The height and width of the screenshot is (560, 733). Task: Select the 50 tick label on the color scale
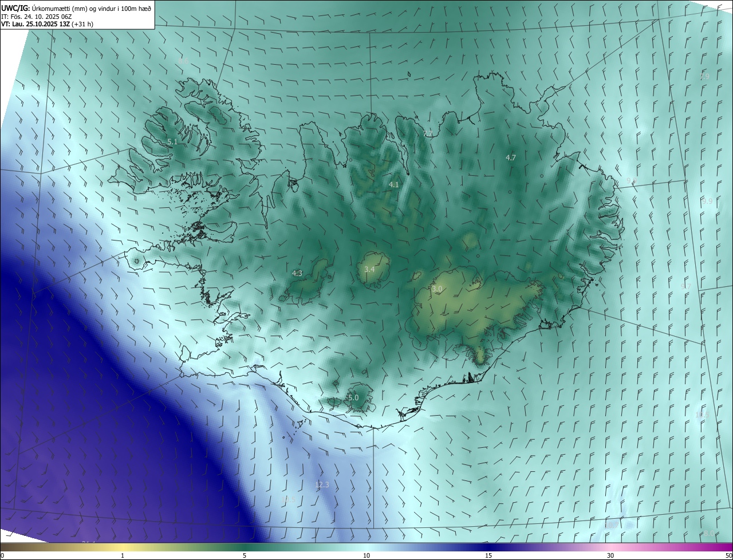pos(728,555)
